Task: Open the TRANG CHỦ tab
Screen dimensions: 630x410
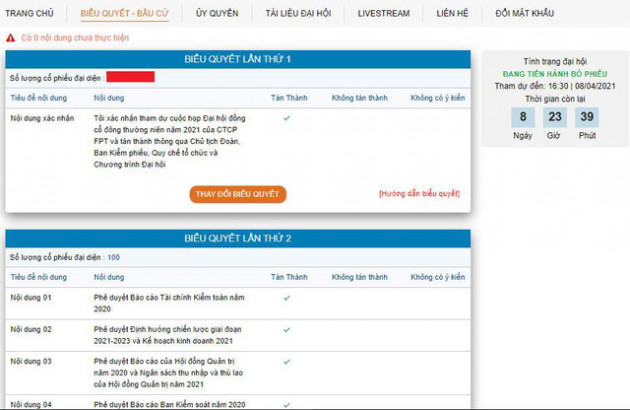Action: (30, 13)
